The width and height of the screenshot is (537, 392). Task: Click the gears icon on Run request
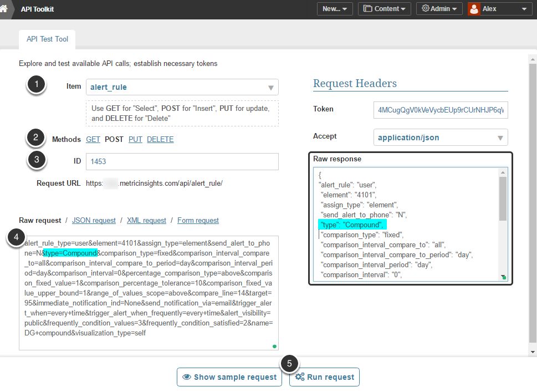[300, 377]
